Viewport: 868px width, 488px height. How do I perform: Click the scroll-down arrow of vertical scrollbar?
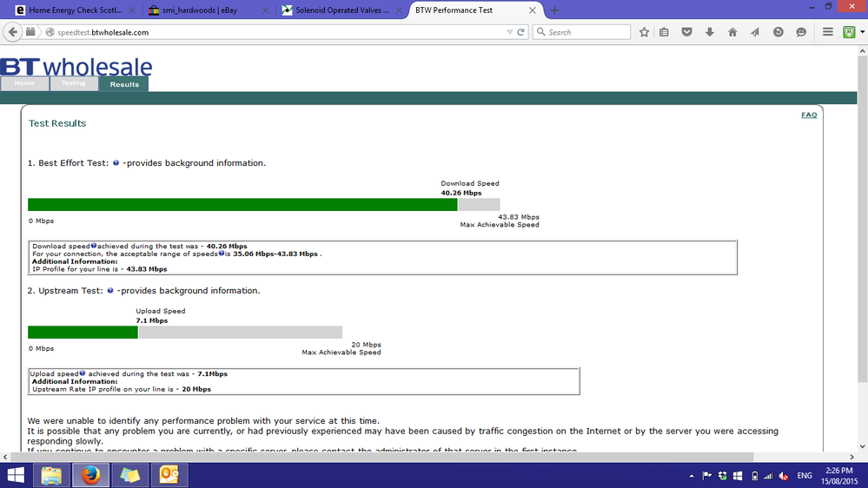pyautogui.click(x=863, y=446)
